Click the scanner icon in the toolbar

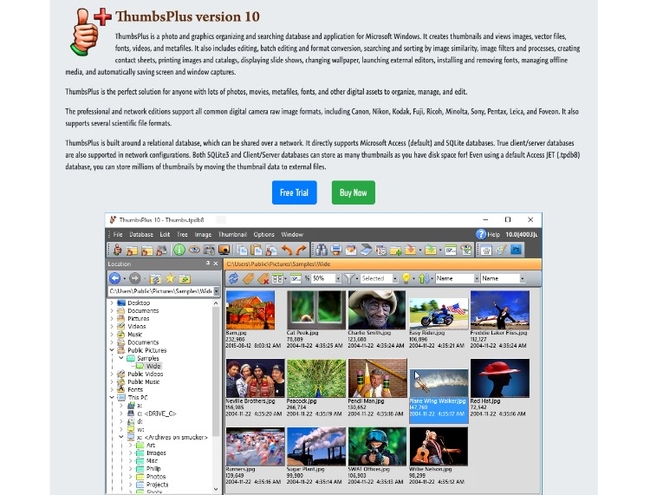[366, 250]
